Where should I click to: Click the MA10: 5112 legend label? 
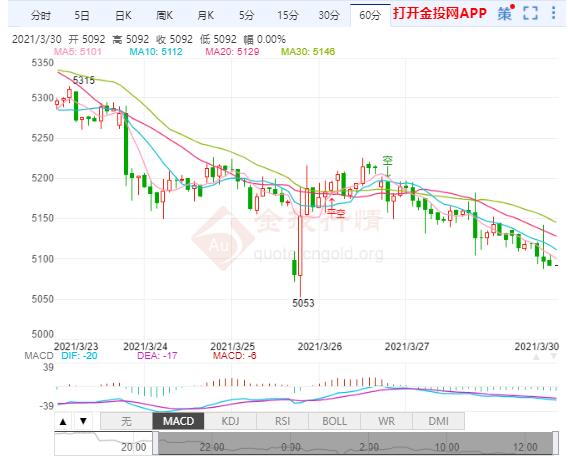point(156,51)
